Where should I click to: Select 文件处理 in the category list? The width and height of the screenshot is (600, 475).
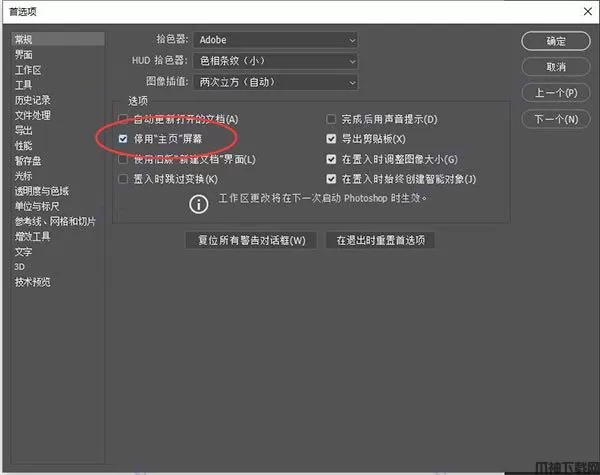pos(33,115)
